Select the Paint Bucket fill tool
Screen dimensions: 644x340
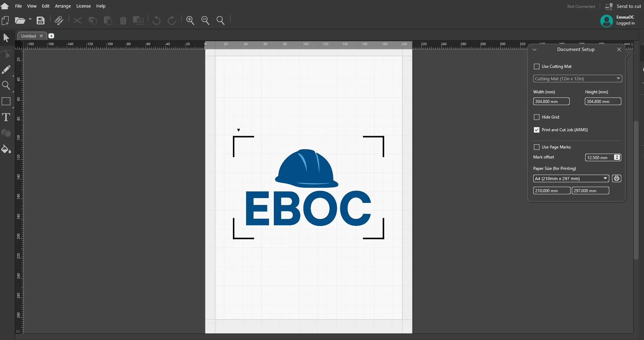(6, 149)
